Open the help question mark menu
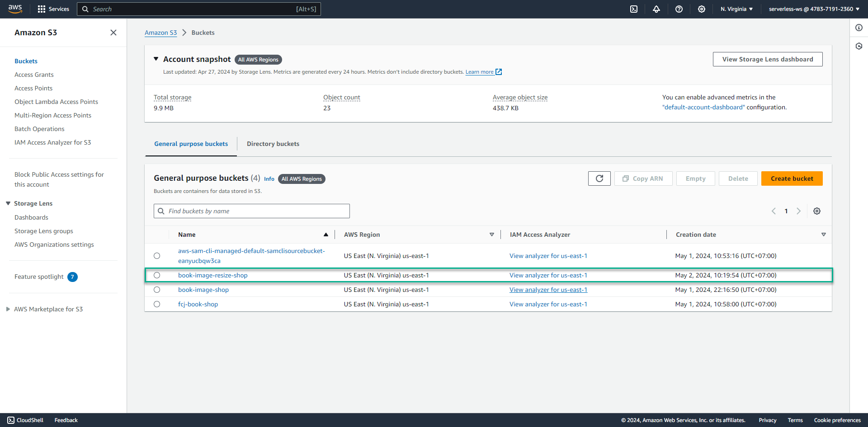This screenshot has width=868, height=427. click(679, 9)
